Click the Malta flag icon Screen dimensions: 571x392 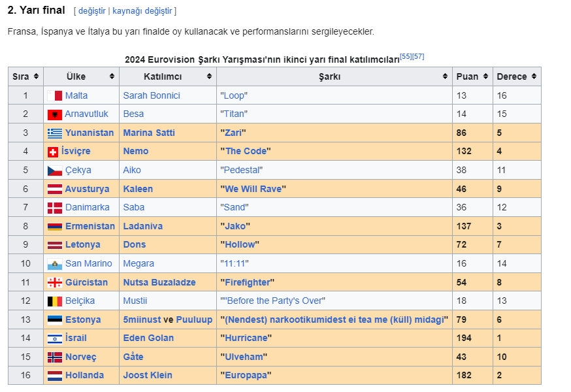(55, 95)
